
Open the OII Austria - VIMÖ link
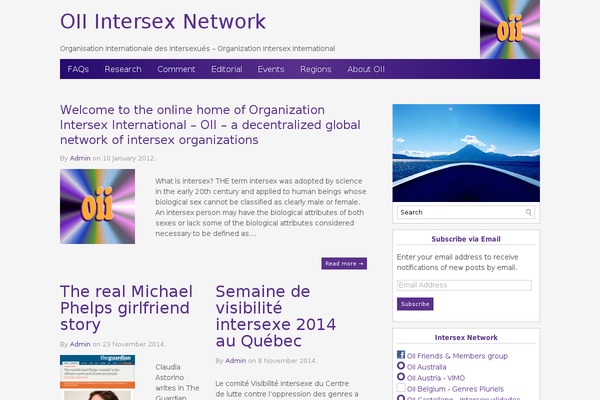(x=435, y=378)
